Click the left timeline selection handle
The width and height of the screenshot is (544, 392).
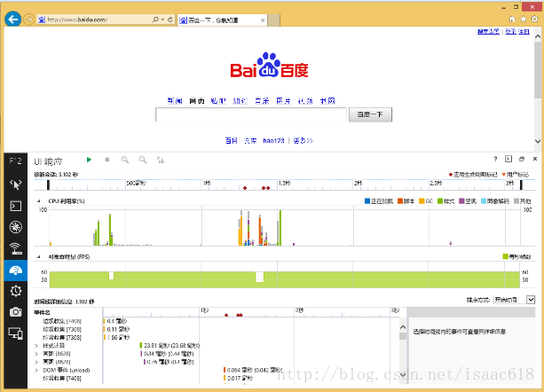(x=48, y=184)
